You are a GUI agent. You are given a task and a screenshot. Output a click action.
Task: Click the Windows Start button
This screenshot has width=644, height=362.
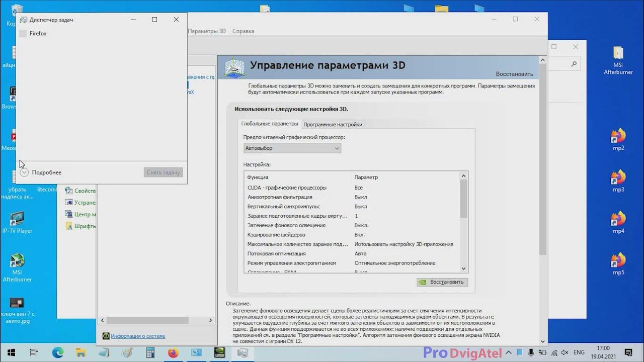tap(11, 353)
